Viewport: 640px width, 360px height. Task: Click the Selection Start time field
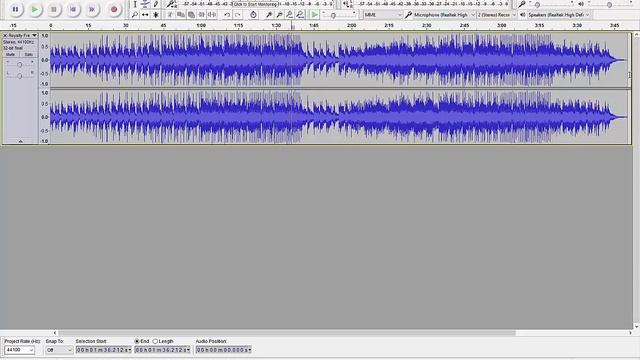[x=104, y=350]
